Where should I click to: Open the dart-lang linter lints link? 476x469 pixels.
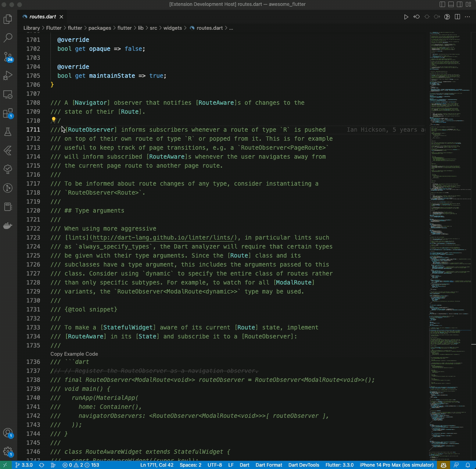click(164, 237)
